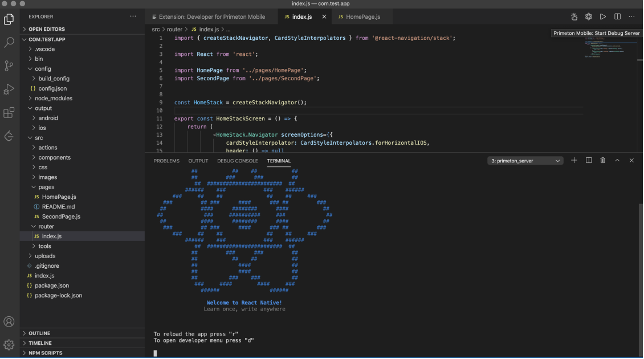Open the Manage gear in activity bar
Viewport: 644px width, 359px height.
click(x=9, y=345)
